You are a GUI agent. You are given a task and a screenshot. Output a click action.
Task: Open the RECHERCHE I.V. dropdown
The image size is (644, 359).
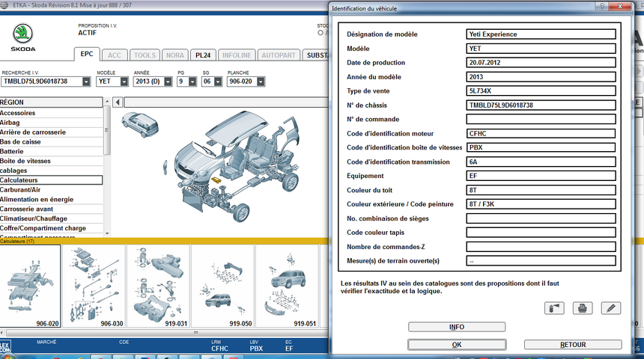point(86,82)
